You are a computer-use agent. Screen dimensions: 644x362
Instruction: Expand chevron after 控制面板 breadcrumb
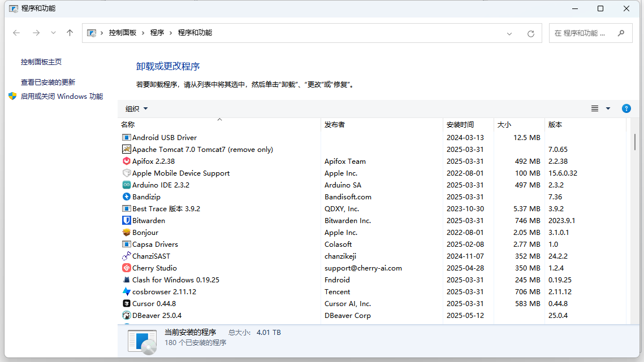point(143,33)
